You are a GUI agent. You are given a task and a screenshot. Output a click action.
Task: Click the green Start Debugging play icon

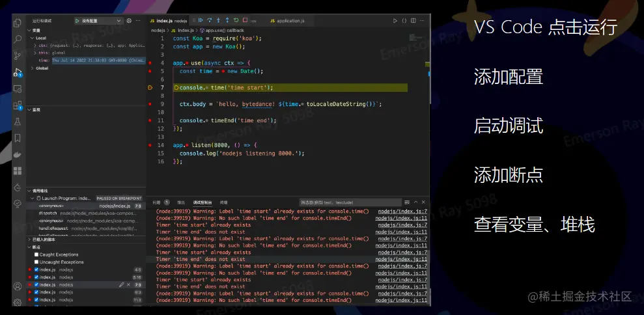click(77, 21)
